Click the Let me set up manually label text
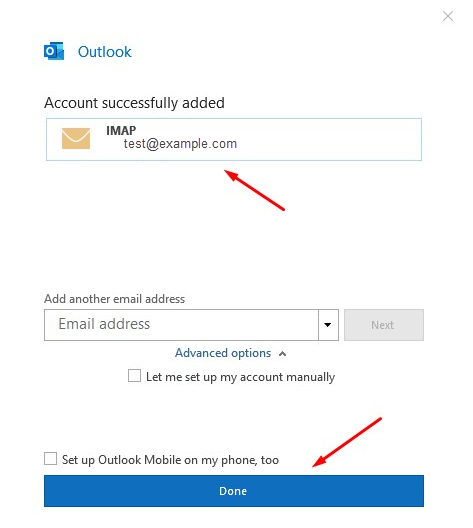Viewport: 473px width, 528px height. point(240,377)
